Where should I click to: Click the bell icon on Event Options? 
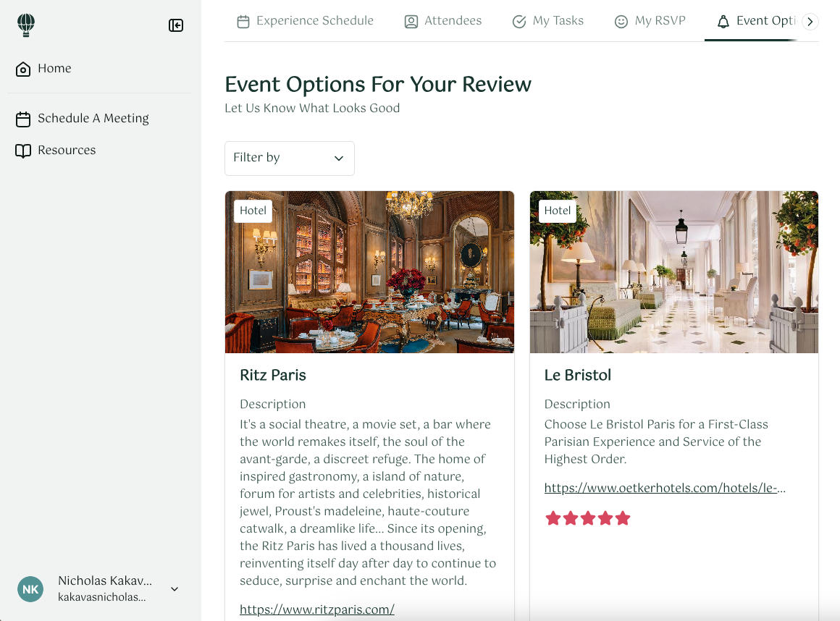coord(723,21)
